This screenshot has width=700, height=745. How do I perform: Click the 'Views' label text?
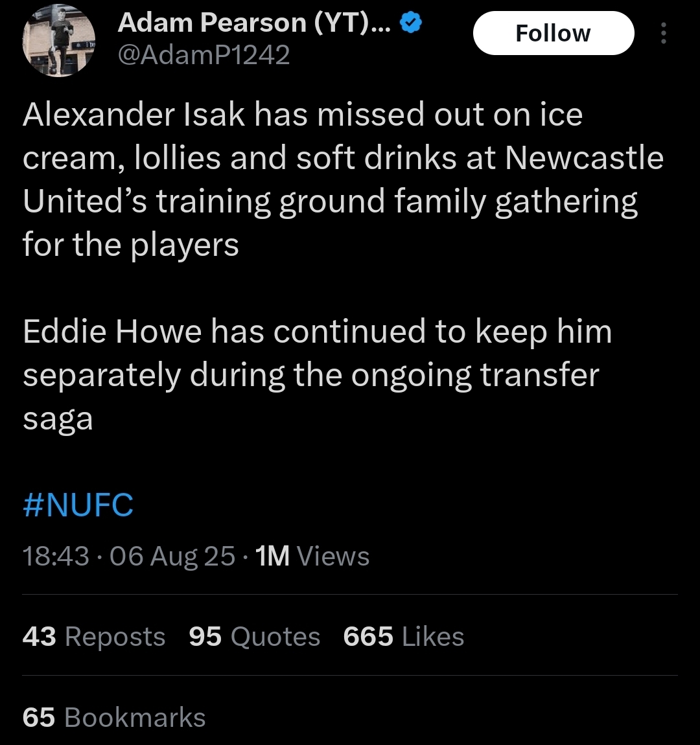(x=333, y=556)
